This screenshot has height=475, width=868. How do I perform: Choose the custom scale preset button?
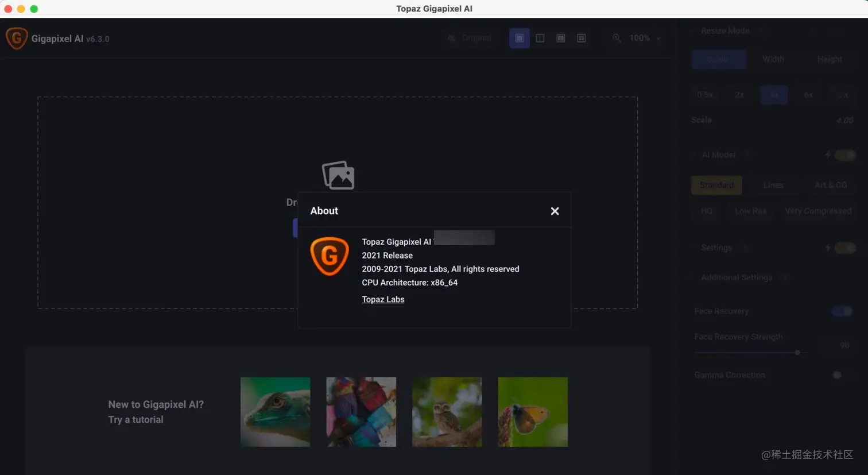(843, 95)
